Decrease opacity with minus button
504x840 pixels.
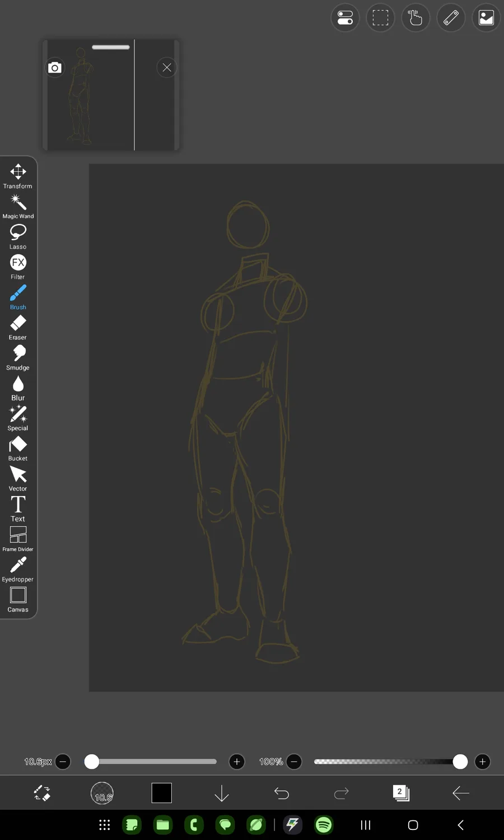click(294, 762)
